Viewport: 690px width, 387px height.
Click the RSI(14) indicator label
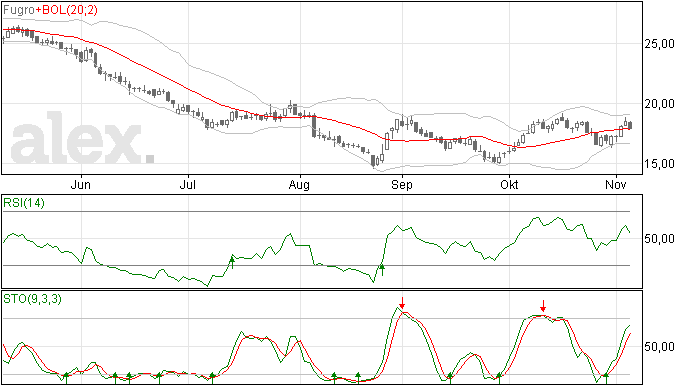point(24,203)
